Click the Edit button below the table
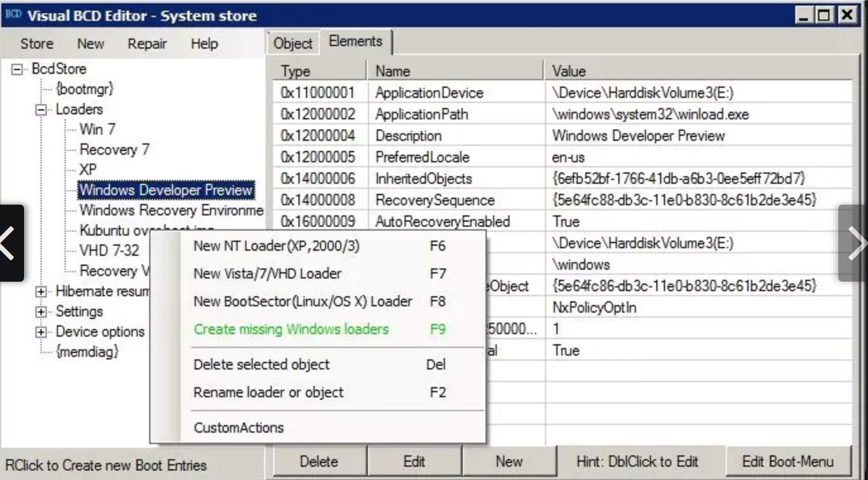The height and width of the screenshot is (480, 868). pyautogui.click(x=414, y=462)
